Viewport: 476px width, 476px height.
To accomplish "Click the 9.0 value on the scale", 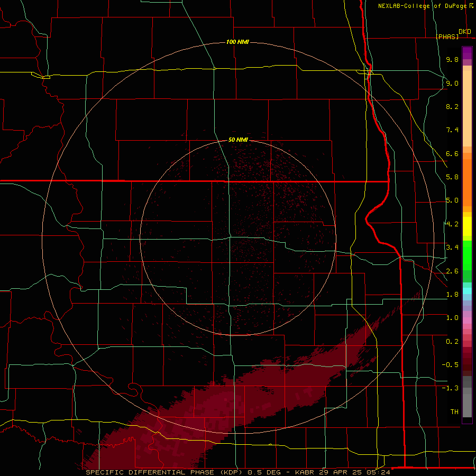I will tap(452, 83).
